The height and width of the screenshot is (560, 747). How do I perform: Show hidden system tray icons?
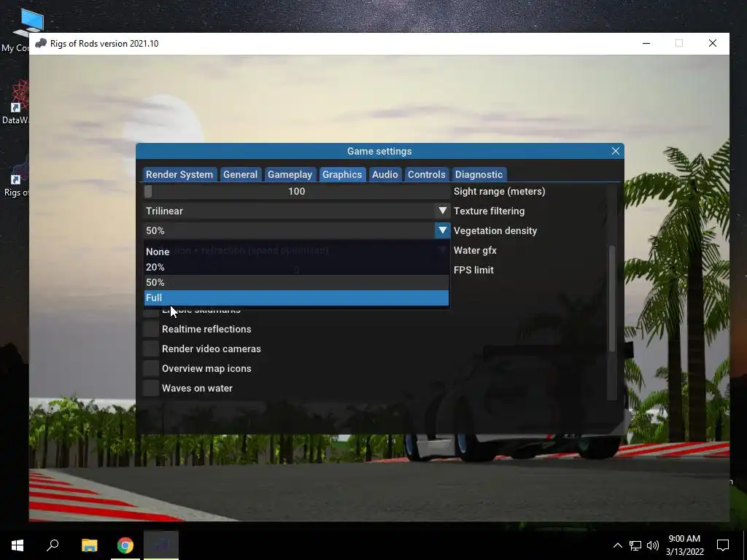617,545
